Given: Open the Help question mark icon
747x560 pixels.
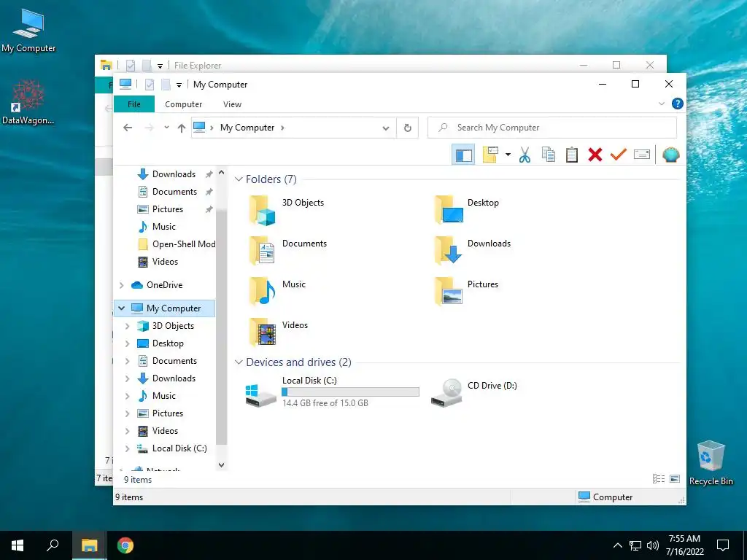Looking at the screenshot, I should coord(677,104).
